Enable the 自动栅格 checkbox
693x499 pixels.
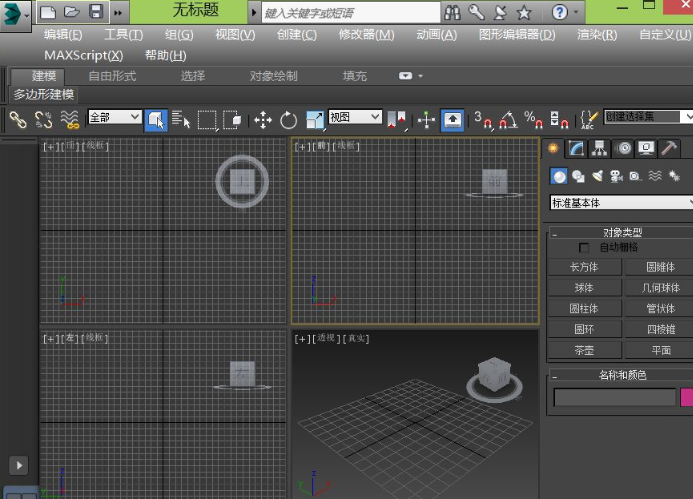click(x=583, y=248)
